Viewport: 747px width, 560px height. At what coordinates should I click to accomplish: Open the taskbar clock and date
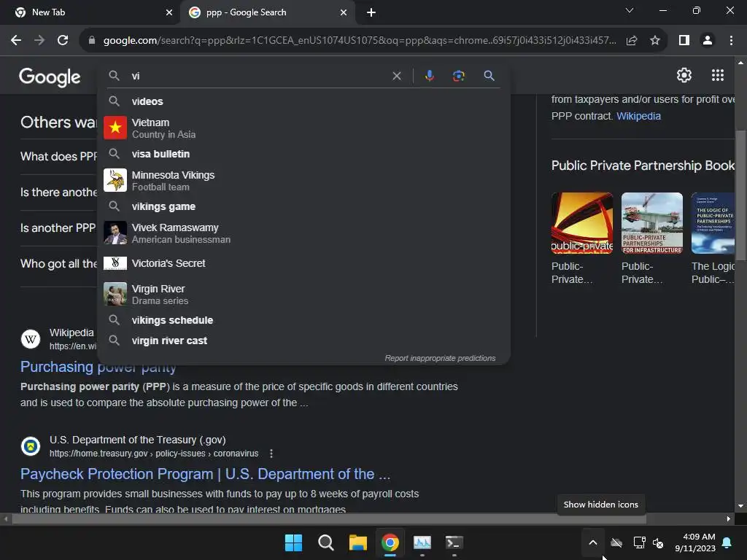pos(695,542)
